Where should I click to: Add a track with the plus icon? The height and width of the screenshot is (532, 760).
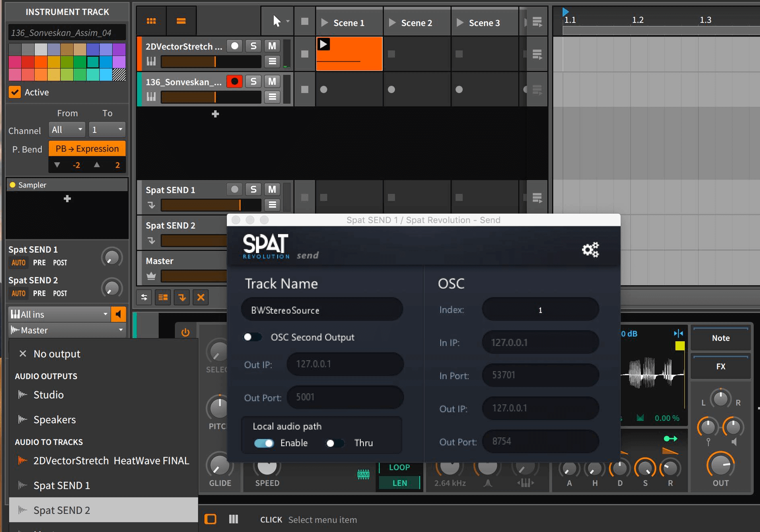[215, 114]
